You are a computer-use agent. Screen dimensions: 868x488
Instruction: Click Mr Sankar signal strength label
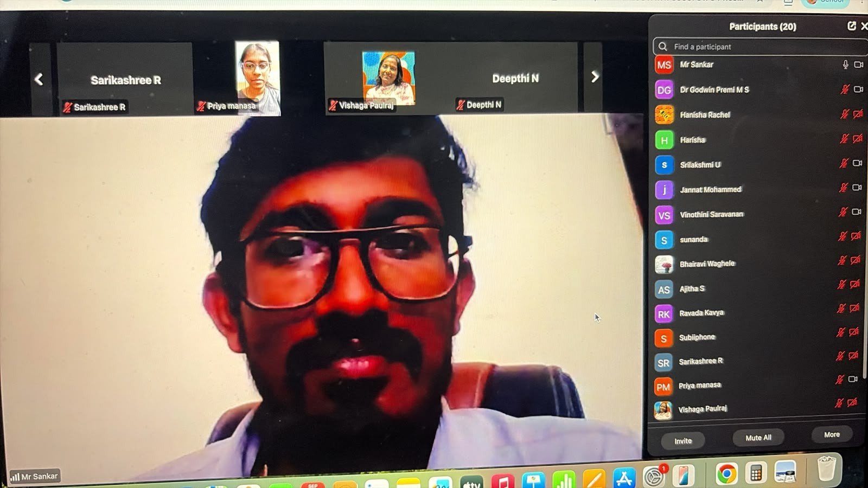click(34, 477)
